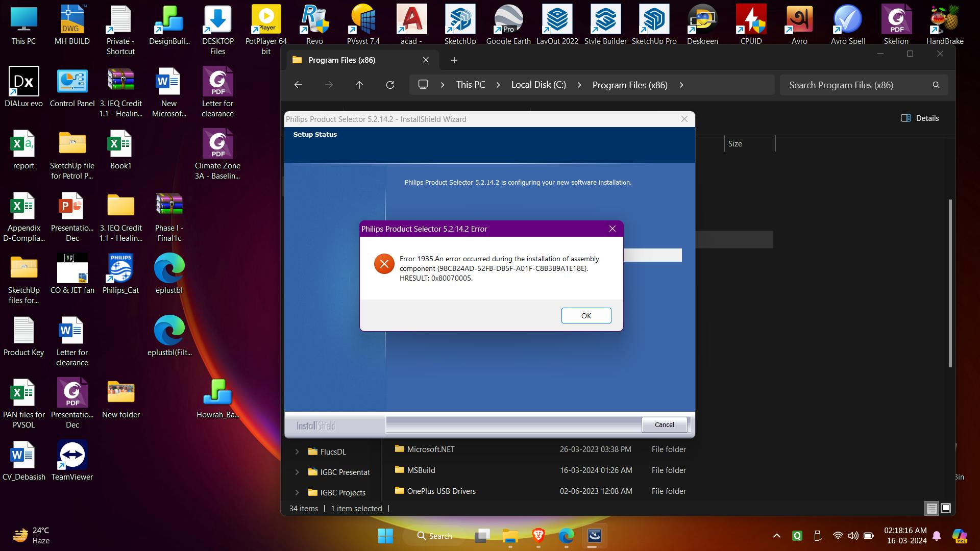The image size is (980, 551).
Task: Go up one folder level
Action: coord(359,85)
